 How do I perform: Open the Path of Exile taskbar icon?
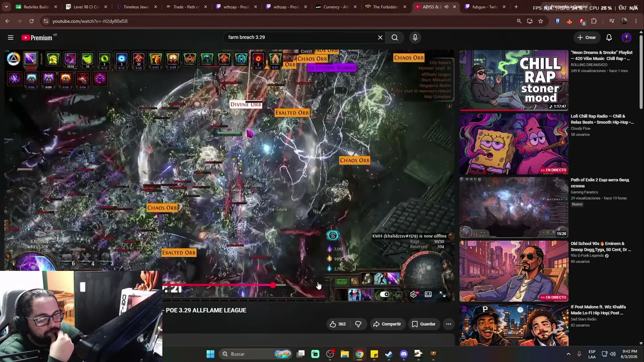[433, 354]
